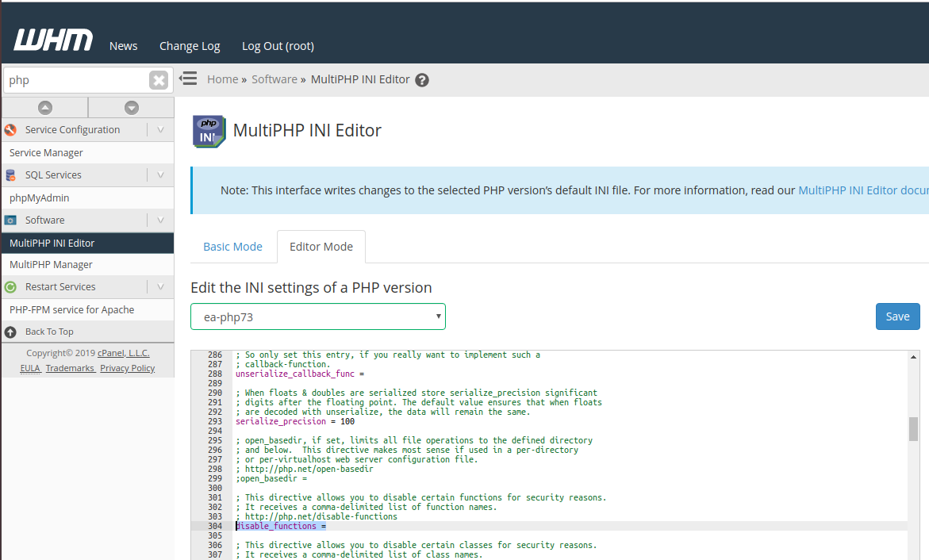Collapse the breadcrumb sidebar toggle icon
Viewport: 929px width, 560px height.
tap(188, 79)
